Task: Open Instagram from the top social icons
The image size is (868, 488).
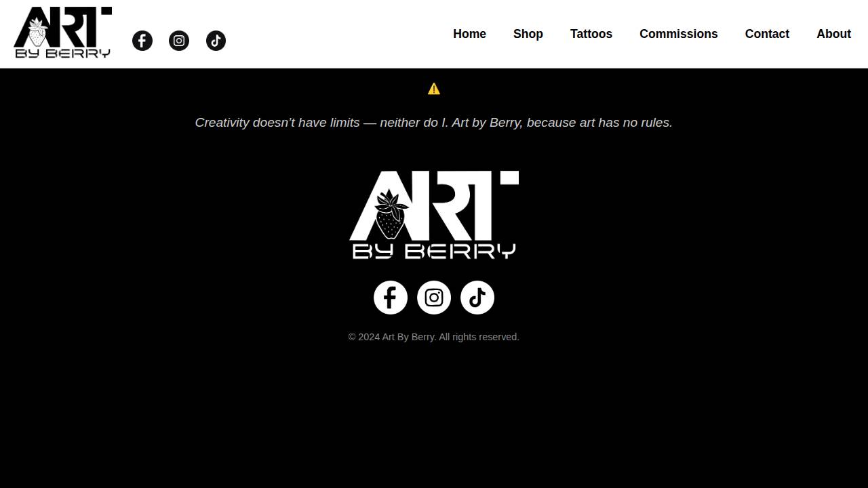Action: [179, 41]
